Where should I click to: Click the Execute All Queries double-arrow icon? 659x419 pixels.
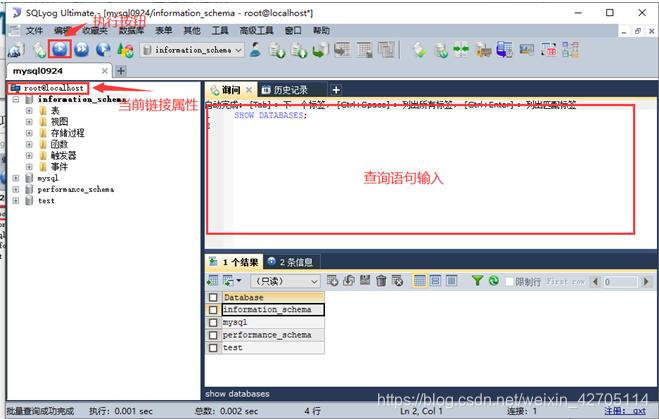pos(82,50)
